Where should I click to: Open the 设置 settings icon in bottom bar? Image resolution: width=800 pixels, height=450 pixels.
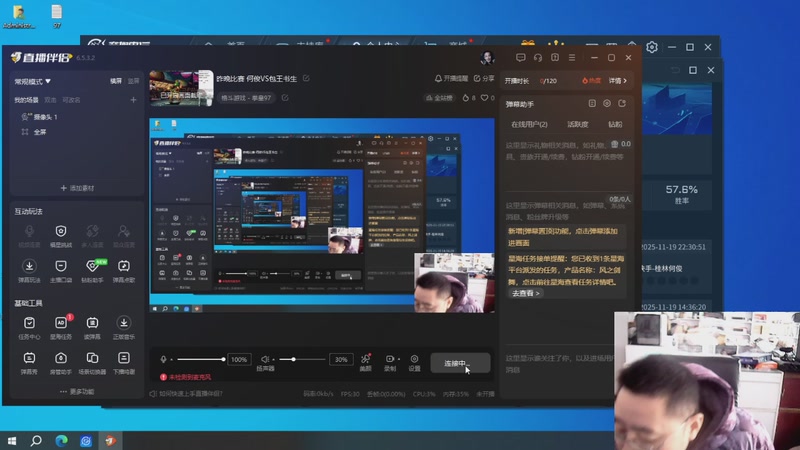pos(414,359)
